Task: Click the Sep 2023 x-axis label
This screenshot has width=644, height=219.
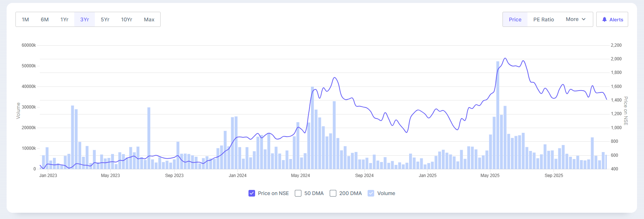Action: (174, 176)
